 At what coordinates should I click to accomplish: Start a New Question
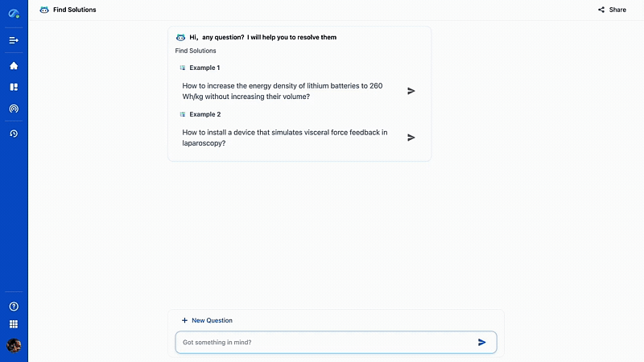207,320
